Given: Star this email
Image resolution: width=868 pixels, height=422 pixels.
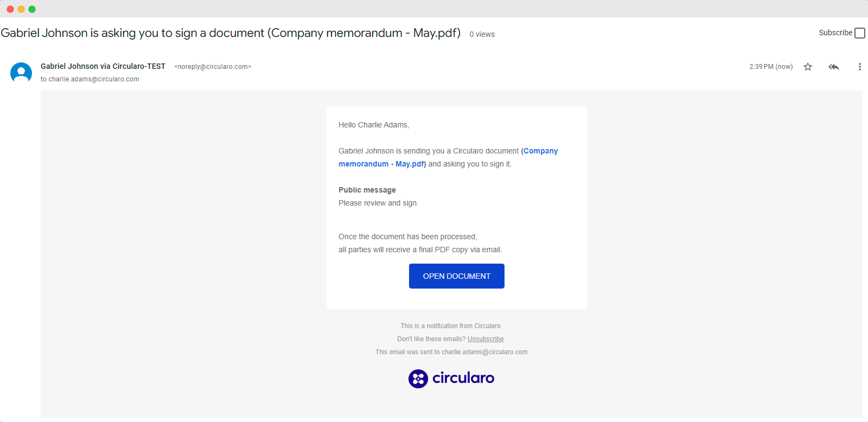Looking at the screenshot, I should [x=808, y=67].
